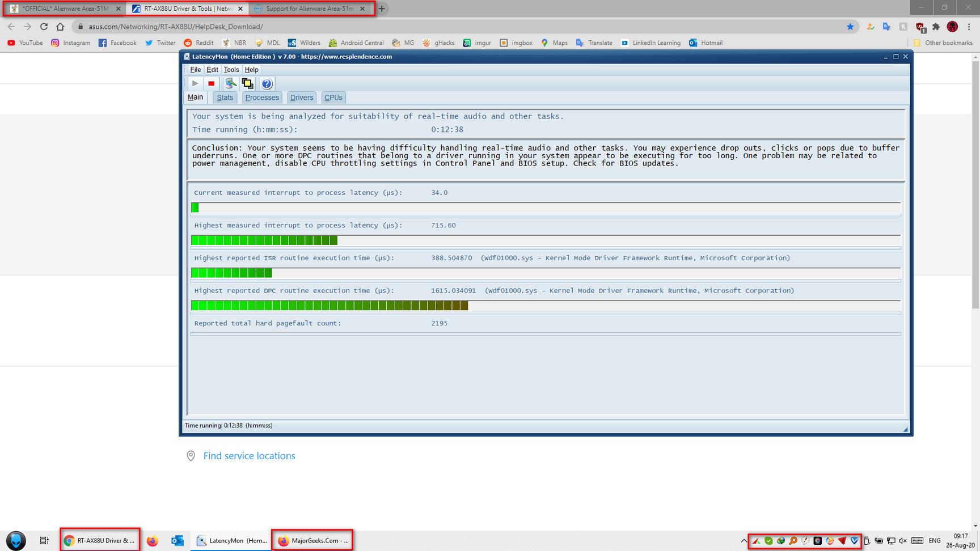This screenshot has height=551, width=980.
Task: Open the LinkedIn Learning bookmark
Action: coord(650,43)
